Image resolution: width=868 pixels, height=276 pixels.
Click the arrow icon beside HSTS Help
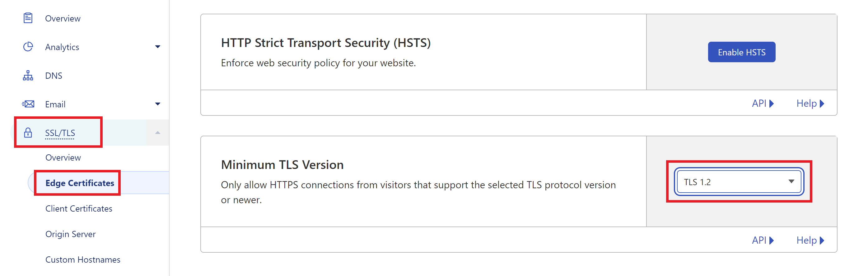click(822, 103)
